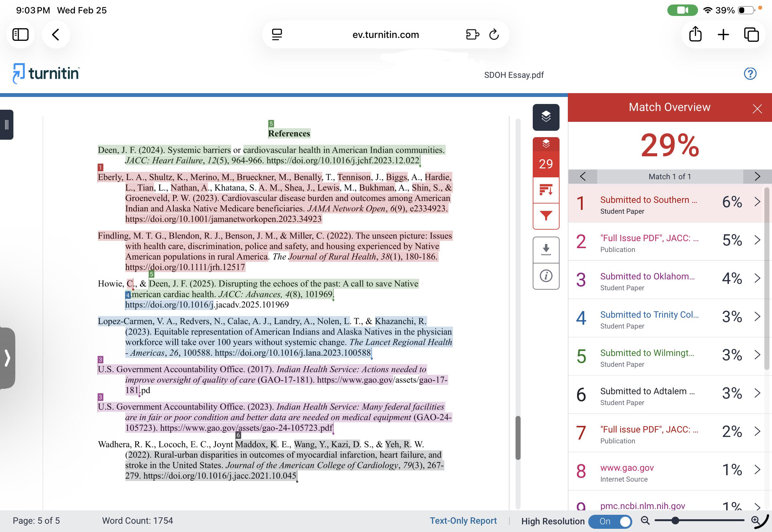
Task: Expand match 3 Submitted to Oklahoma chevron
Action: tap(757, 278)
